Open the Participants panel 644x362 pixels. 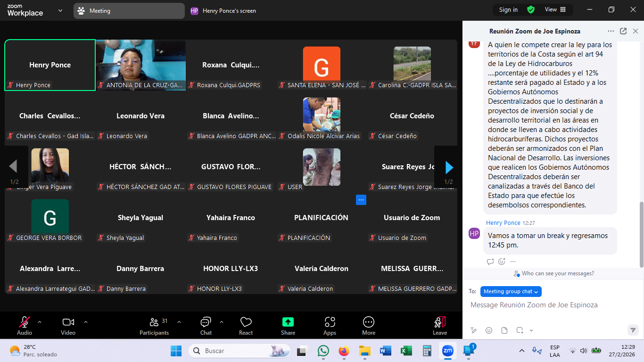coord(154,322)
